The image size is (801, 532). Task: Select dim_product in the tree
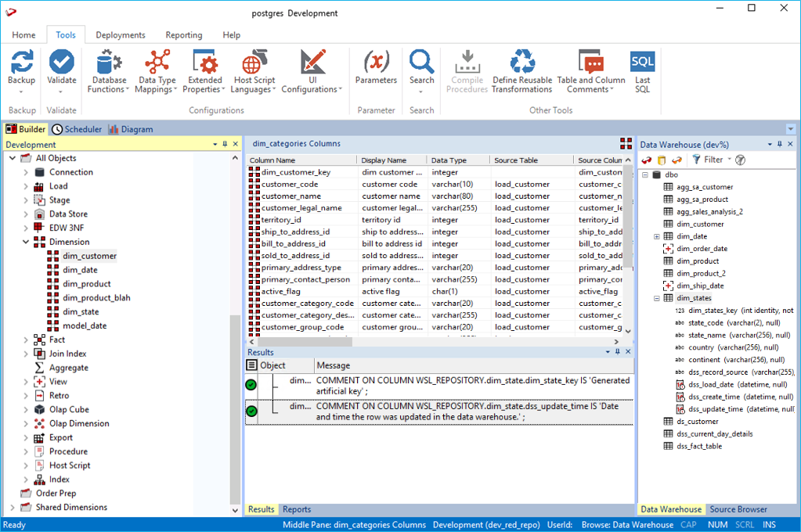(x=86, y=284)
